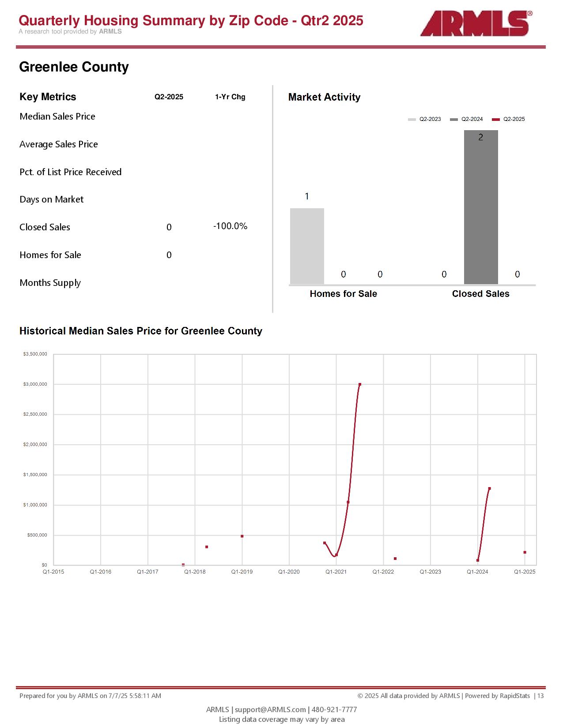Click the Closed Sales chart axis label

[x=481, y=294]
